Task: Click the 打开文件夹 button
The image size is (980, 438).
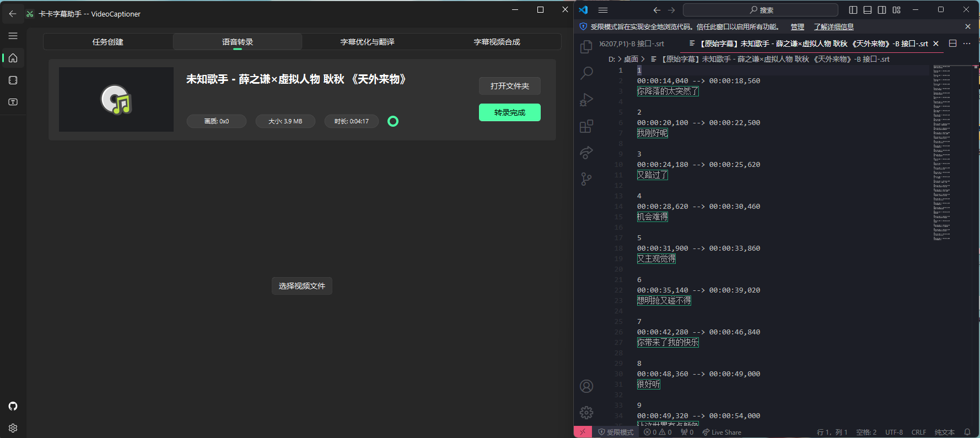Action: click(510, 86)
